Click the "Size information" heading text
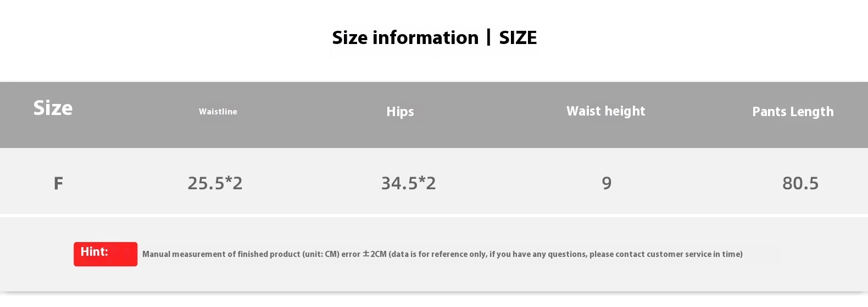The image size is (868, 307). coord(405,38)
